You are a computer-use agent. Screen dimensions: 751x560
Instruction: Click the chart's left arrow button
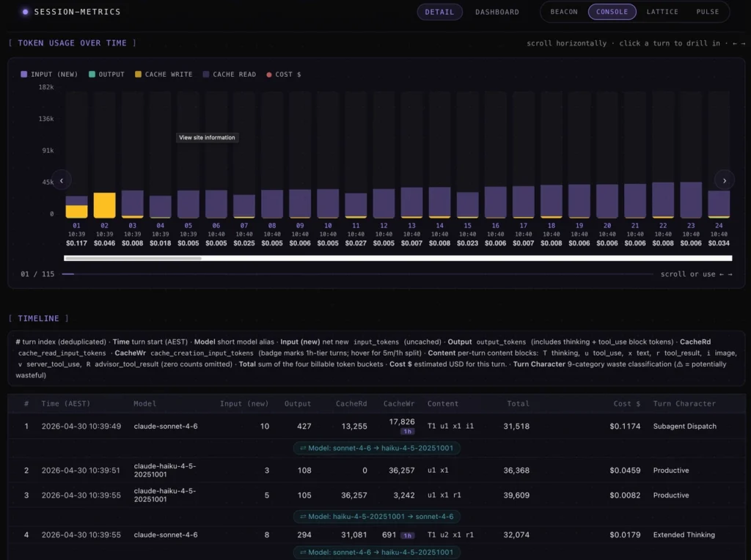tap(62, 180)
